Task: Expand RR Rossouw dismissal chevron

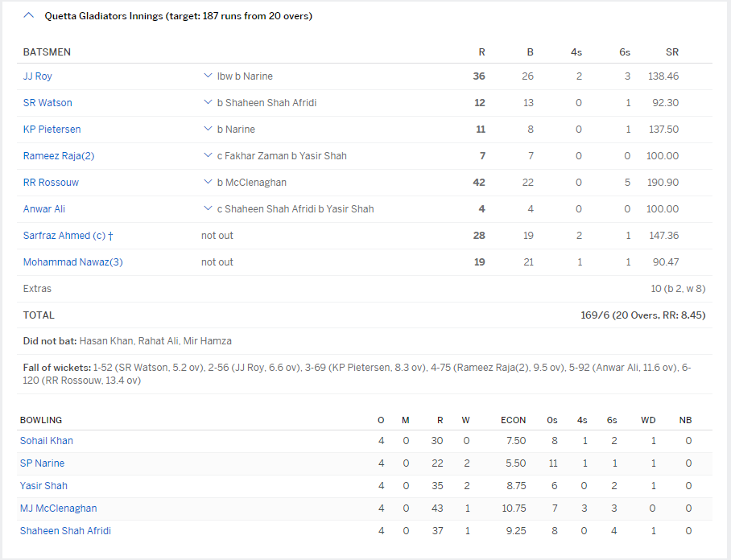Action: (208, 183)
